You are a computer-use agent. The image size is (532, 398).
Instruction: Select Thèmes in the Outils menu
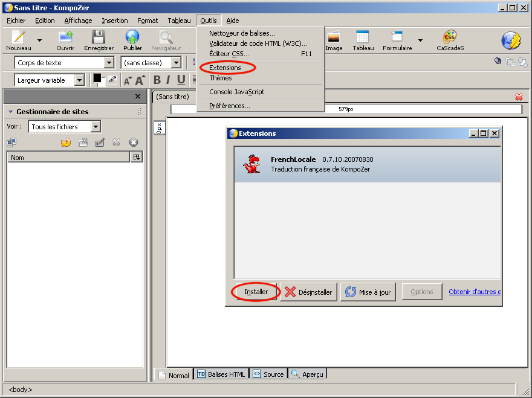coord(260,78)
